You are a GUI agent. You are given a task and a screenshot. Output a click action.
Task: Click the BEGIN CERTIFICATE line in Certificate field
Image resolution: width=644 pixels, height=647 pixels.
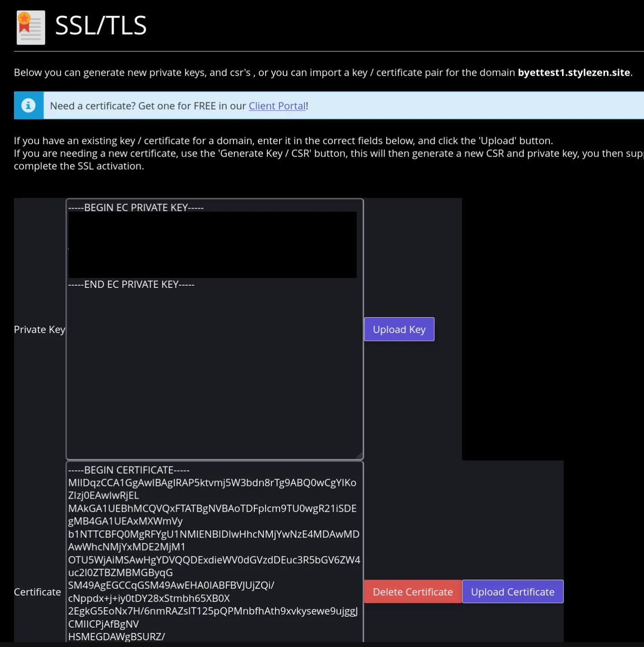(129, 470)
